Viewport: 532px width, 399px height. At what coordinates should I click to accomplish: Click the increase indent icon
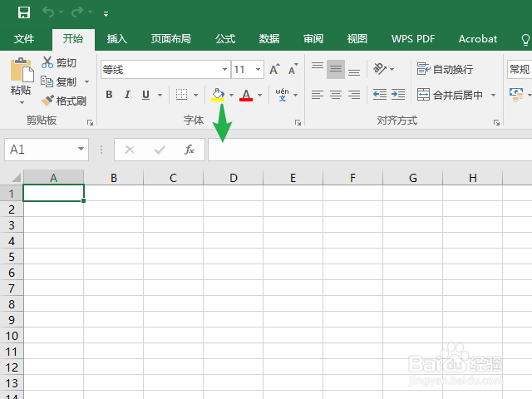[x=398, y=95]
